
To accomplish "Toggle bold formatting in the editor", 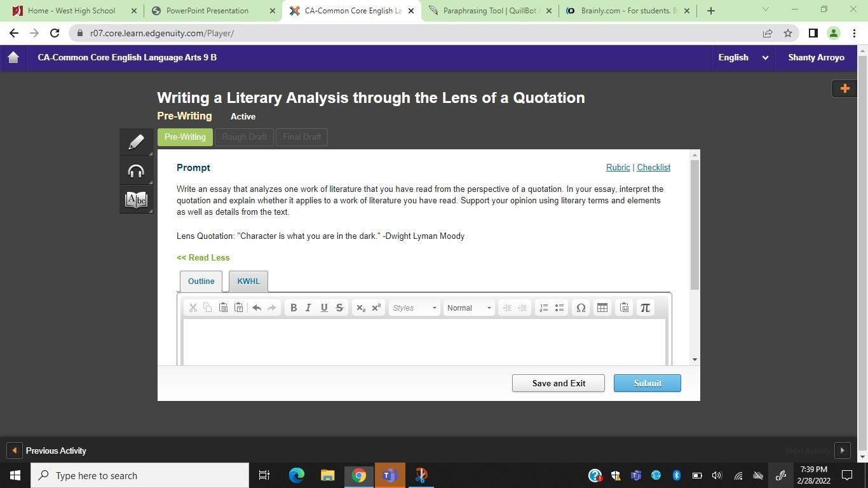I will [294, 308].
